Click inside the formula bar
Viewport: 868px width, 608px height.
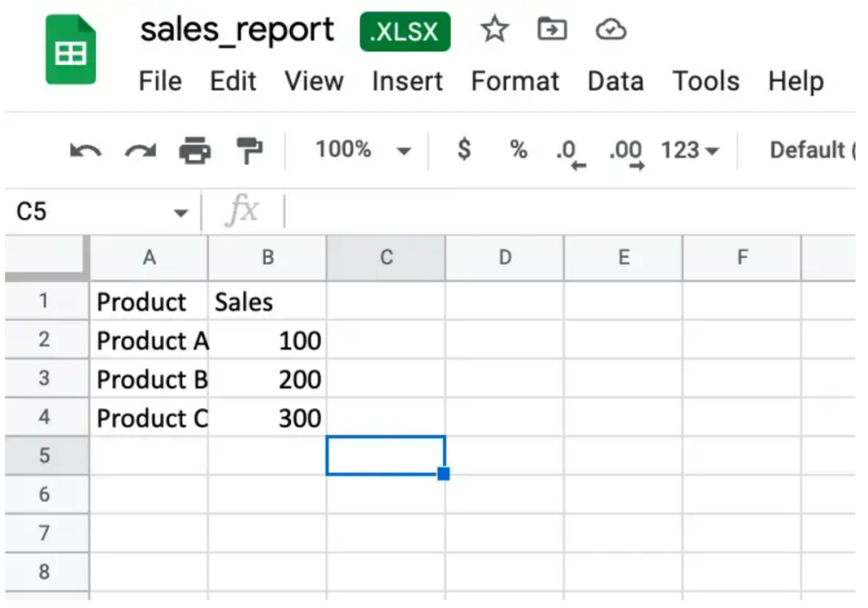point(570,210)
